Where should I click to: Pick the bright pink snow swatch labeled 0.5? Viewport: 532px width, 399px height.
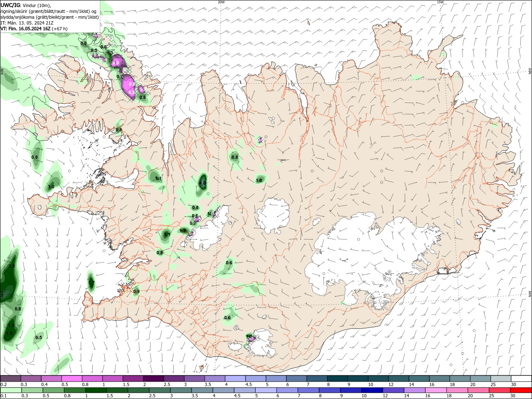click(x=72, y=379)
